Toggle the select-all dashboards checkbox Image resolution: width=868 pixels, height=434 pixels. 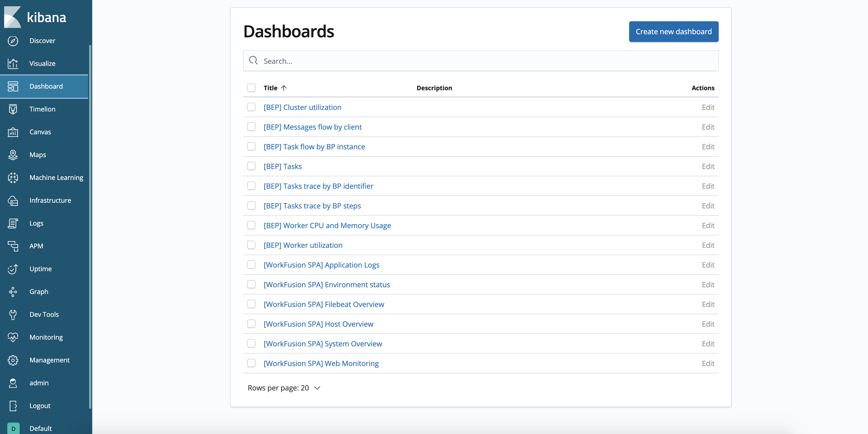(251, 88)
